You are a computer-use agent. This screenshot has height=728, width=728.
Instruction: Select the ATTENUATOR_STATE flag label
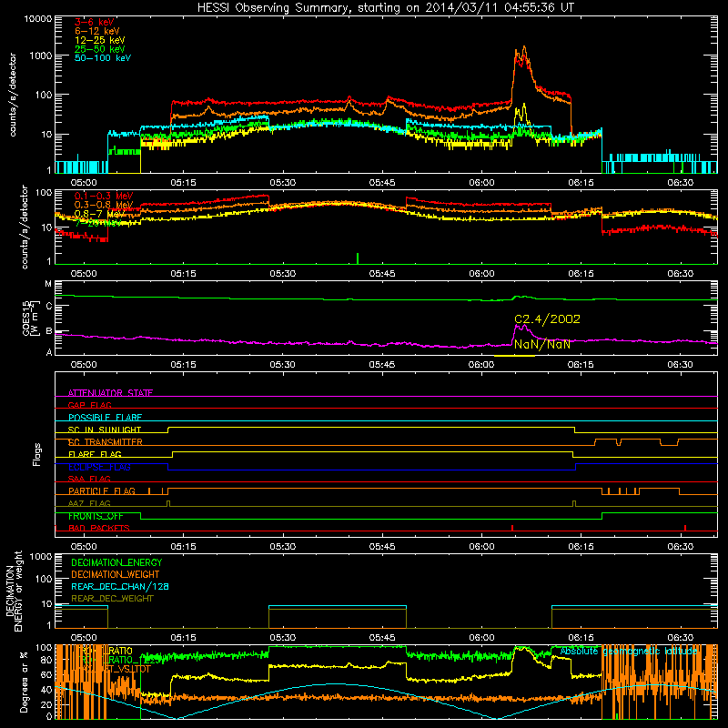pyautogui.click(x=110, y=393)
